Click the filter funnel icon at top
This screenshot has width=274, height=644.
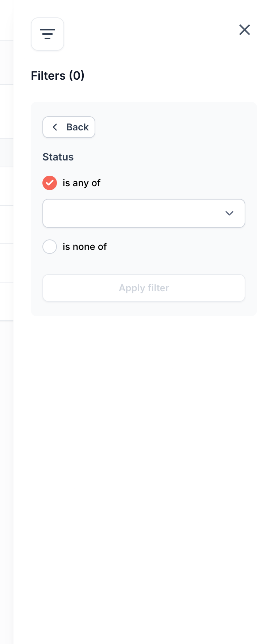47,34
